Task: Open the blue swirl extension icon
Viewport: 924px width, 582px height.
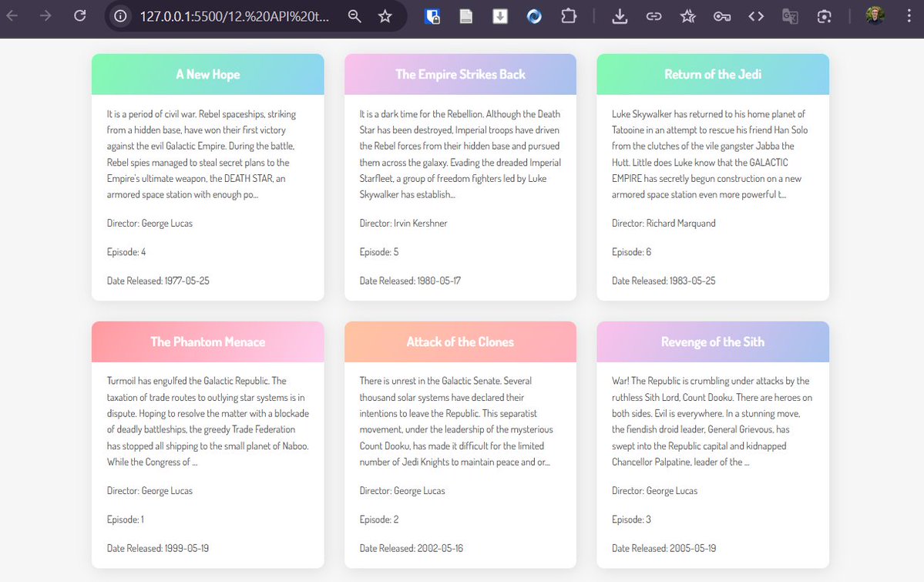Action: click(x=535, y=16)
